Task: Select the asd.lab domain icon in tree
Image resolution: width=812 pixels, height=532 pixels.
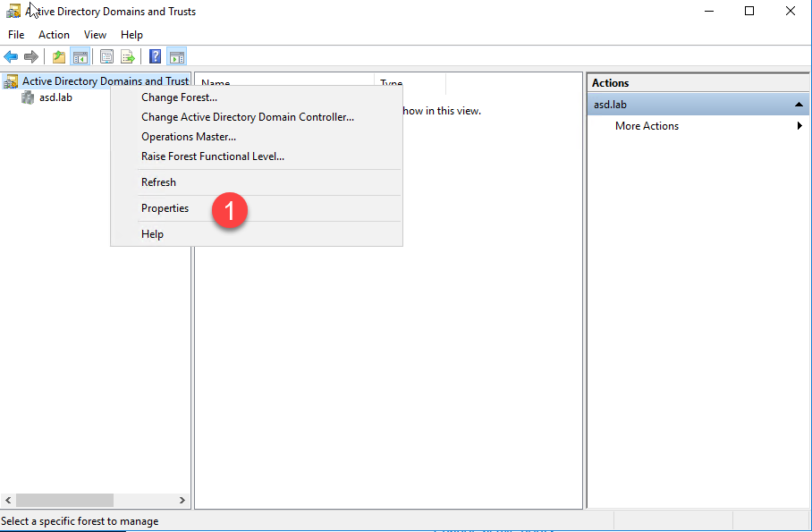Action: (28, 97)
